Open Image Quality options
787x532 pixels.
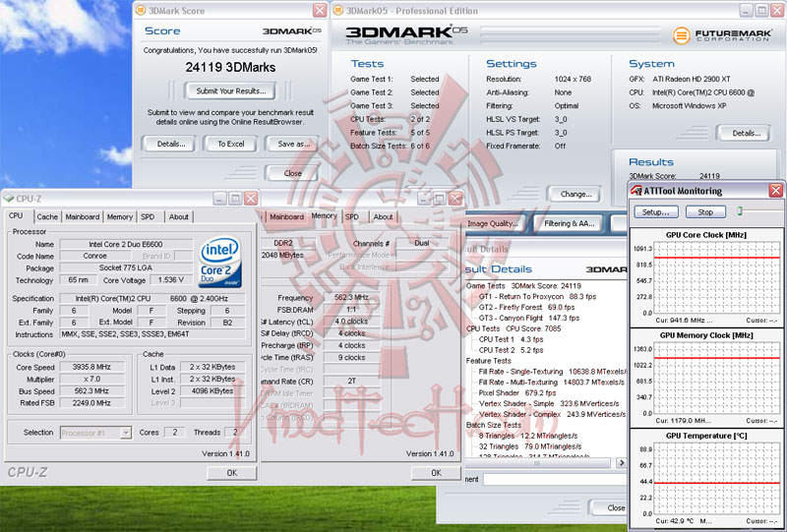(494, 223)
